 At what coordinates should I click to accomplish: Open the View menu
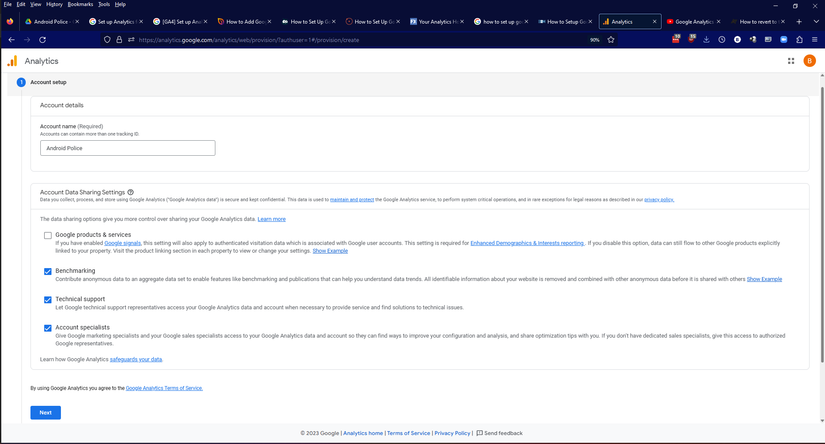click(35, 4)
